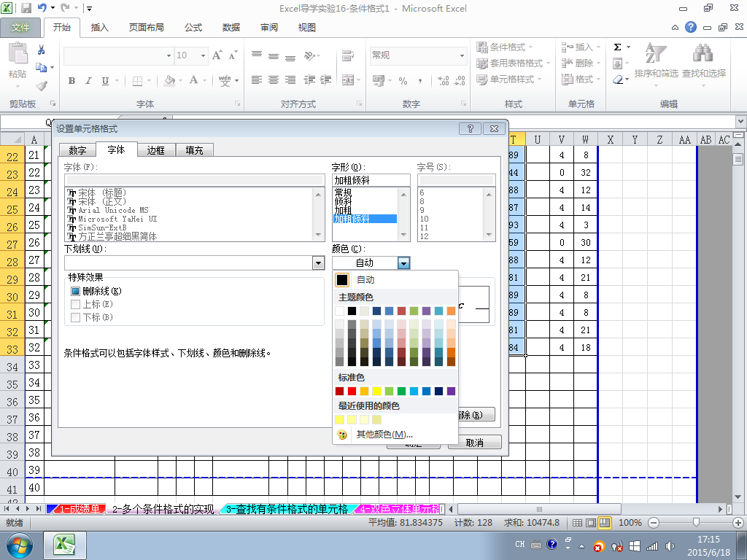Click the Normal view icon in status bar

pyautogui.click(x=577, y=522)
